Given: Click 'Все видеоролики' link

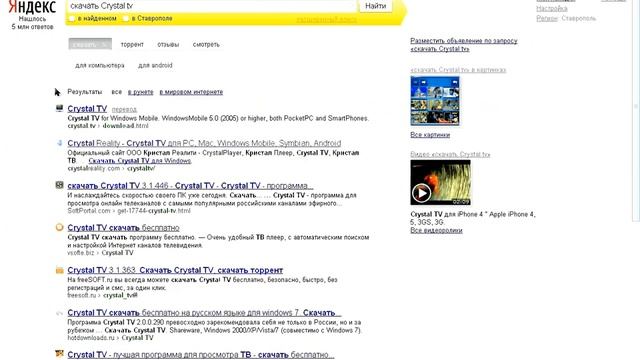Looking at the screenshot, I should [436, 230].
